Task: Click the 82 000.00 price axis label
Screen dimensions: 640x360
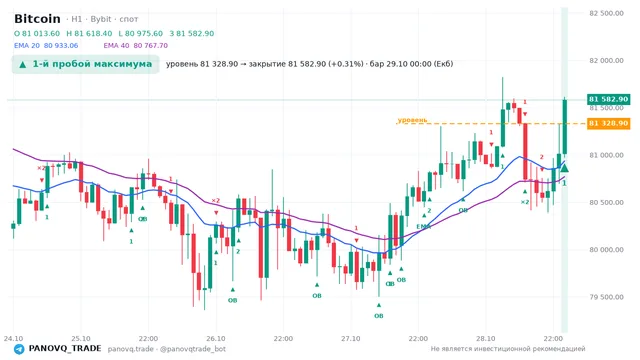Action: pyautogui.click(x=607, y=60)
